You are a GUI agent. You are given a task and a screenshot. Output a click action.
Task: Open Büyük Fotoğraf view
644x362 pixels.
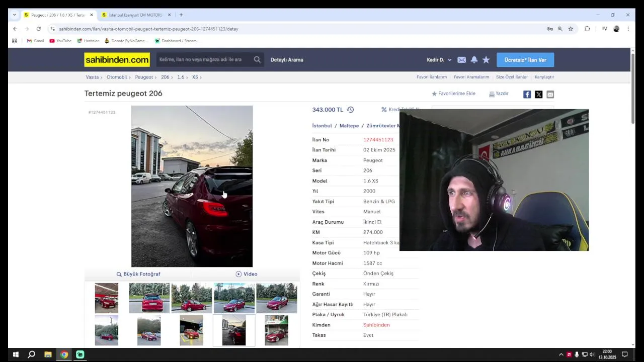tap(138, 274)
